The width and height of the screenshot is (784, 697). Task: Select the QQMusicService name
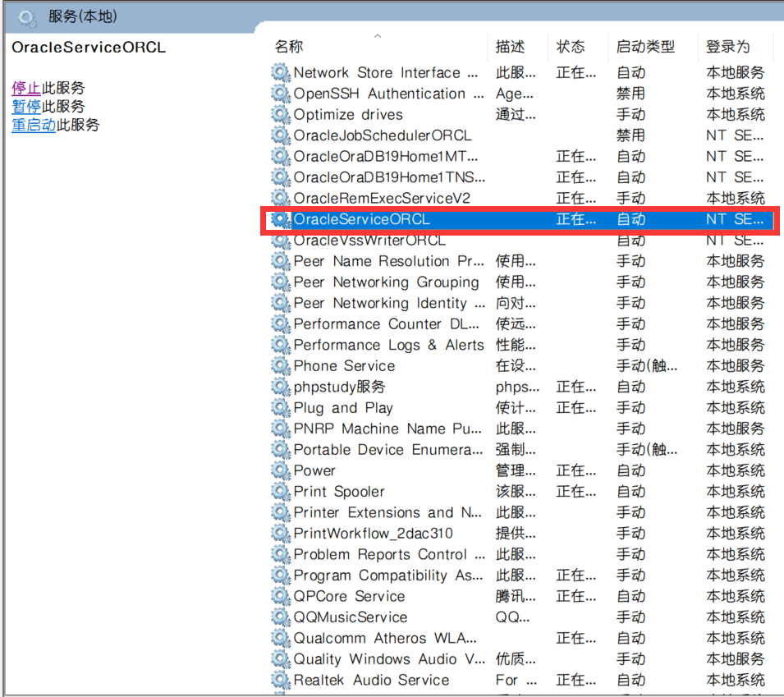351,617
